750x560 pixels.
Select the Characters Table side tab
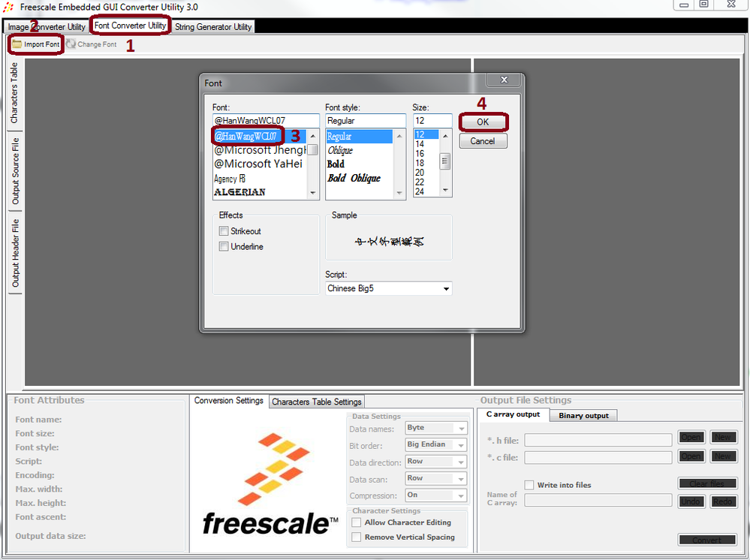point(15,93)
